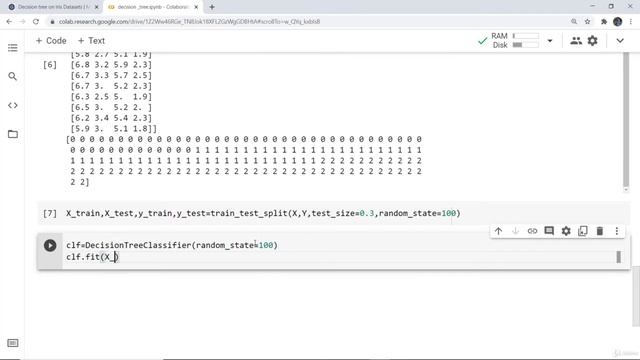Click the output row '[6.2 3.4 5.4 2.3]'
This screenshot has height=360, width=640.
pyautogui.click(x=111, y=118)
